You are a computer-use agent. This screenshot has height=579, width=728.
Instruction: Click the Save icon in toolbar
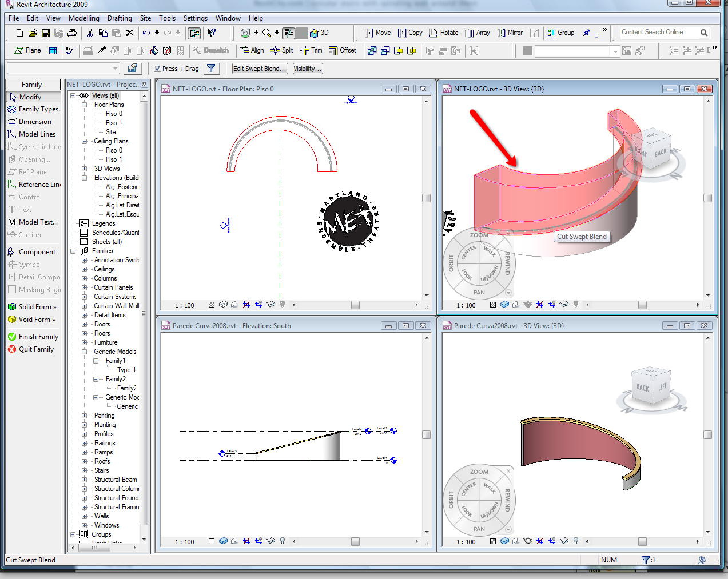(x=46, y=33)
